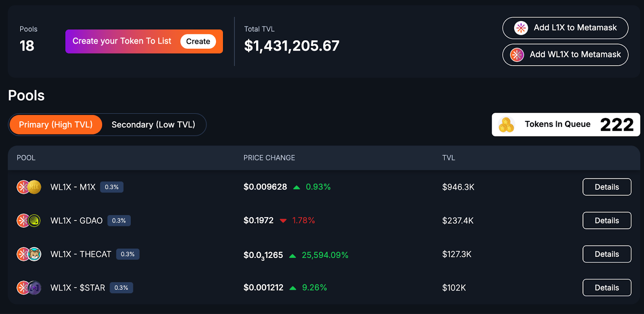Click the WL1X - THECAT cat token icon
The height and width of the screenshot is (314, 644).
35,254
